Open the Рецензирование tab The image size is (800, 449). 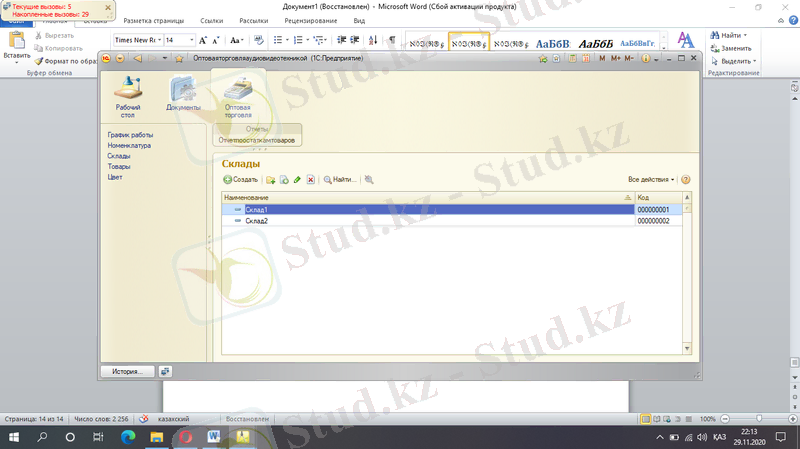click(311, 21)
